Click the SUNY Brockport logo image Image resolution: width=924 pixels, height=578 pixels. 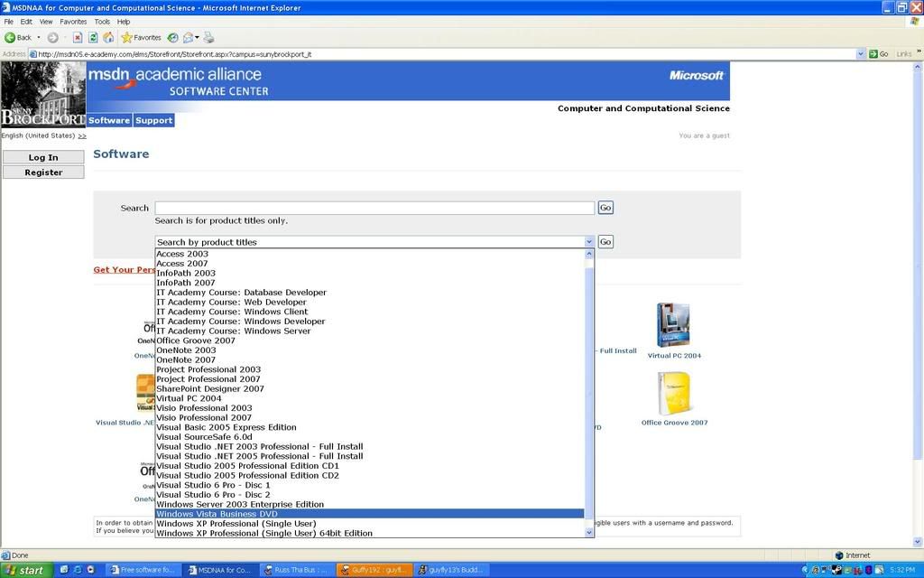[43, 94]
